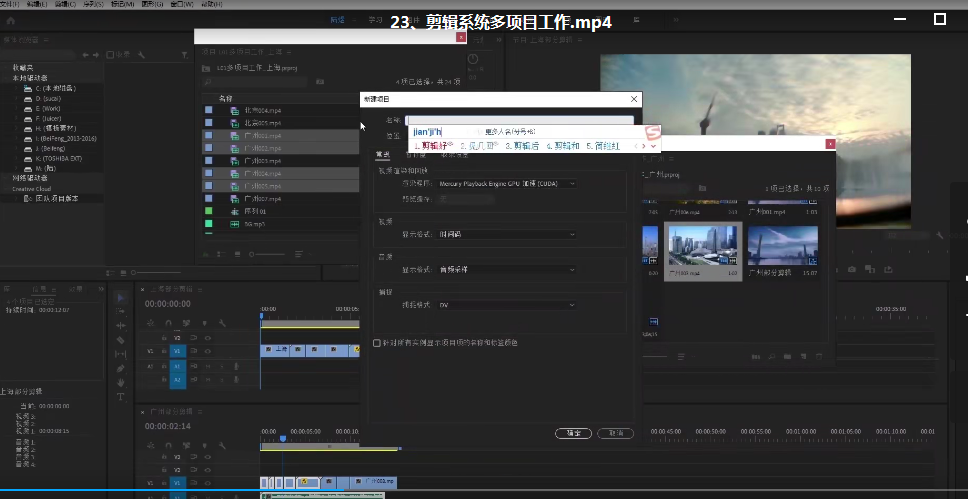Click the 确定 (OK) button

(573, 433)
